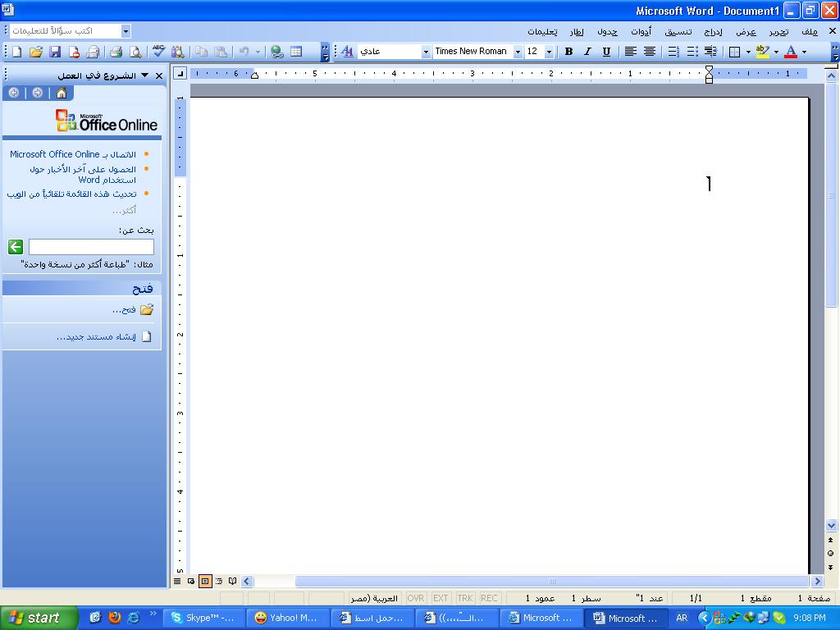
Task: Click the Insert Table grid icon
Action: (x=296, y=52)
